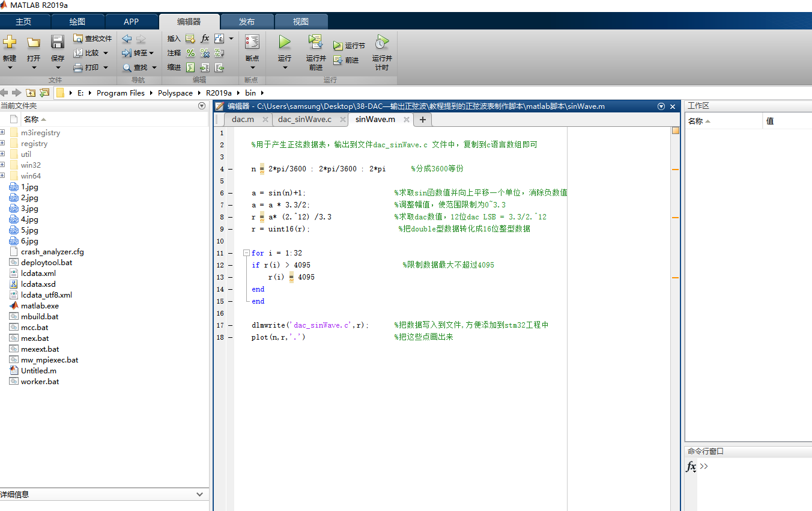Viewport: 812px width, 511px height.
Task: Click the 新建 (New) plus icon
Action: (10, 42)
